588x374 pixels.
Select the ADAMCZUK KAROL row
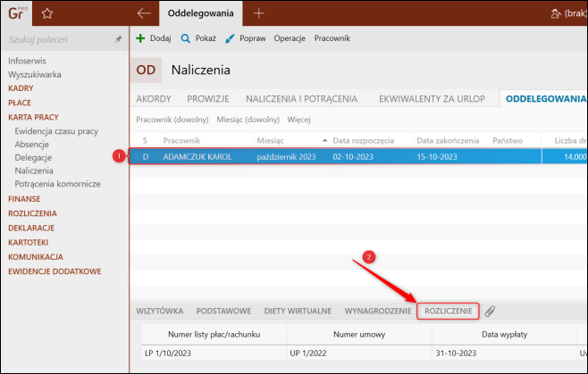point(358,156)
